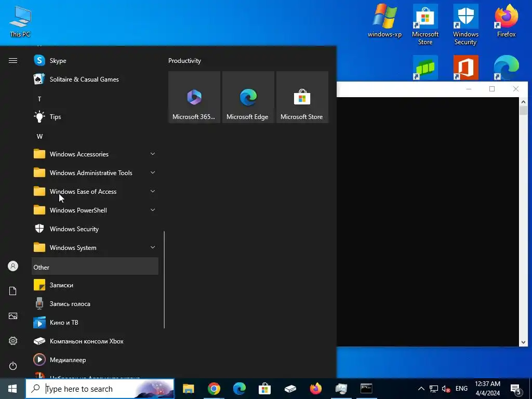The image size is (532, 399).
Task: Open the Xbox console companion taskbar icon
Action: (x=290, y=389)
